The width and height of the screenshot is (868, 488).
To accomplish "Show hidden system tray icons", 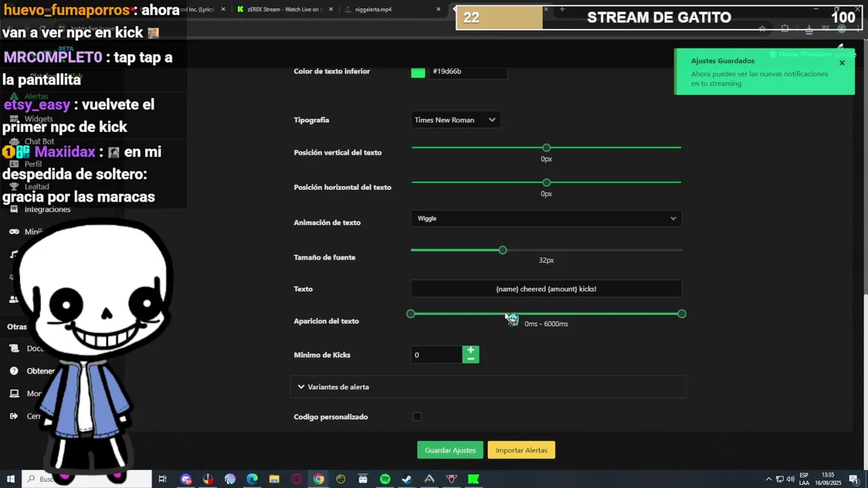I will pyautogui.click(x=768, y=479).
